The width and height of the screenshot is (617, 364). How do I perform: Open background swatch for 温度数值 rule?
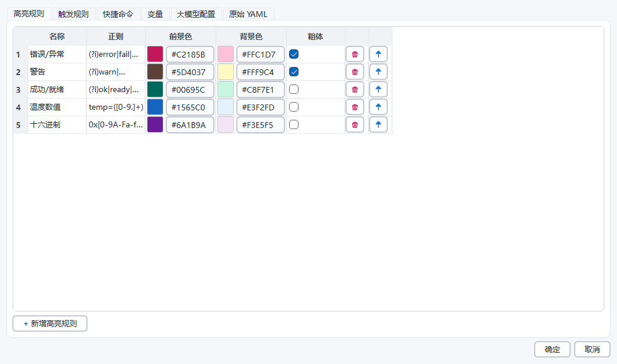pos(226,107)
